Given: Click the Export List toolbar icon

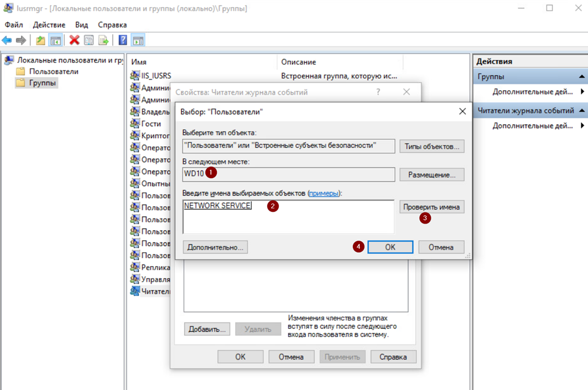Looking at the screenshot, I should pos(103,40).
